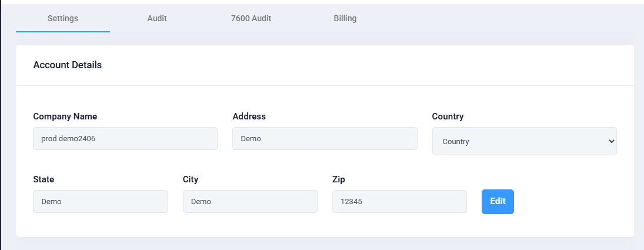Go to the Billing tab
The height and width of the screenshot is (250, 644).
pyautogui.click(x=345, y=18)
